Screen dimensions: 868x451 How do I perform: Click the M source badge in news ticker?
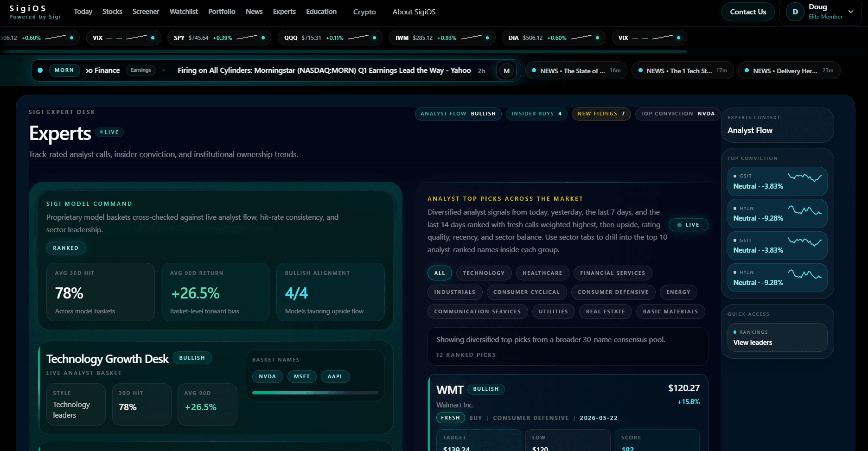pyautogui.click(x=506, y=71)
